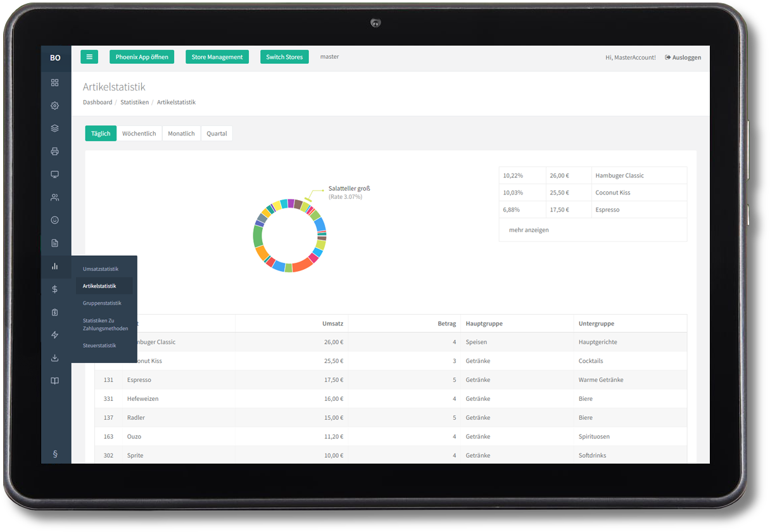Click the settings gear sidebar icon
The width and height of the screenshot is (770, 532).
click(55, 106)
